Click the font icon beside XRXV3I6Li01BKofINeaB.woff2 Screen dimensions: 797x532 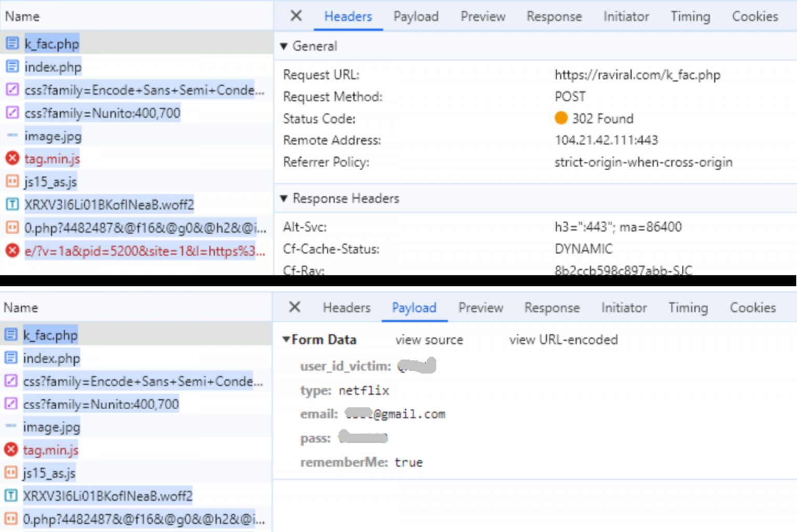[12, 204]
